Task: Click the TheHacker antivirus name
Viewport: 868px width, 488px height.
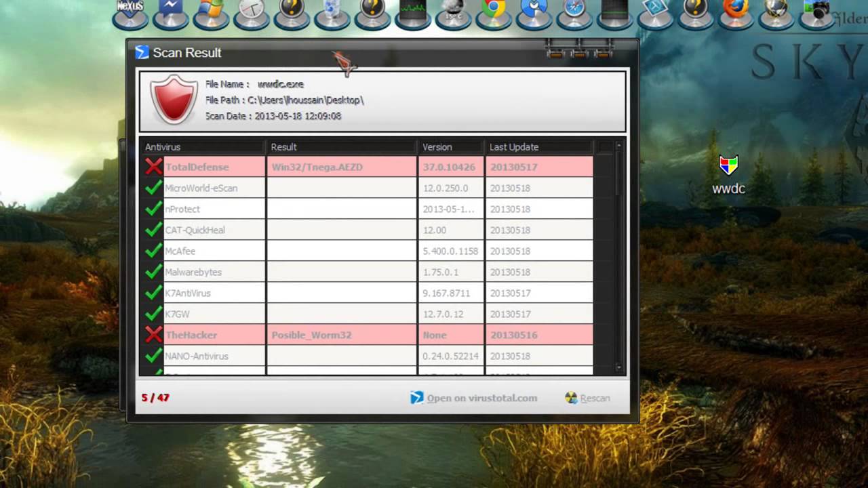Action: tap(191, 335)
